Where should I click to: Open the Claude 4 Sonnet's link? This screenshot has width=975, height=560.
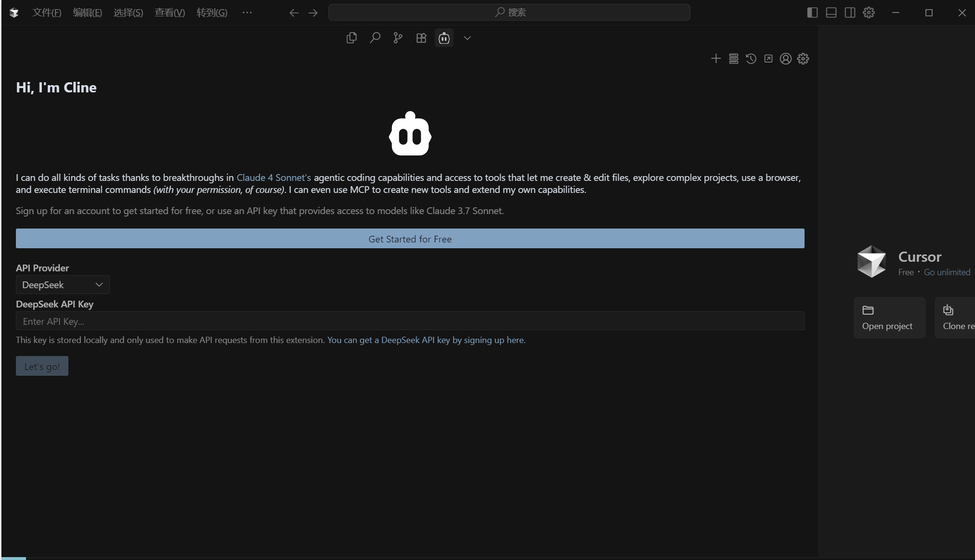click(x=273, y=178)
